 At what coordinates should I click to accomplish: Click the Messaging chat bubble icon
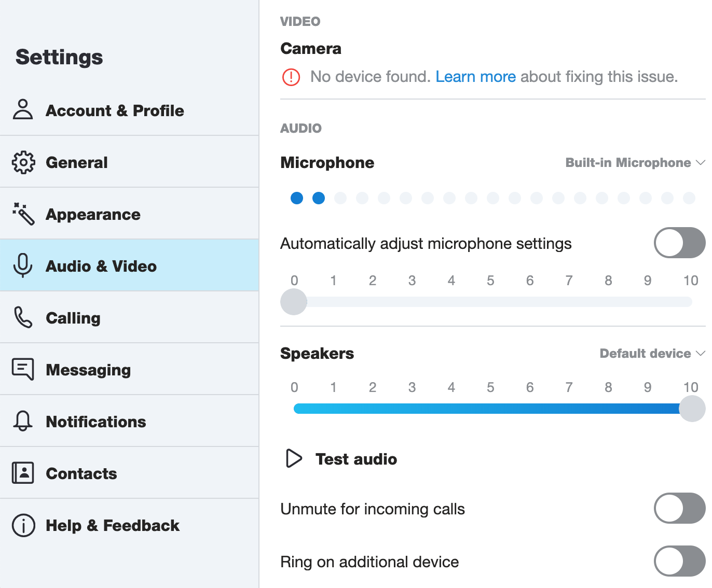click(x=23, y=369)
